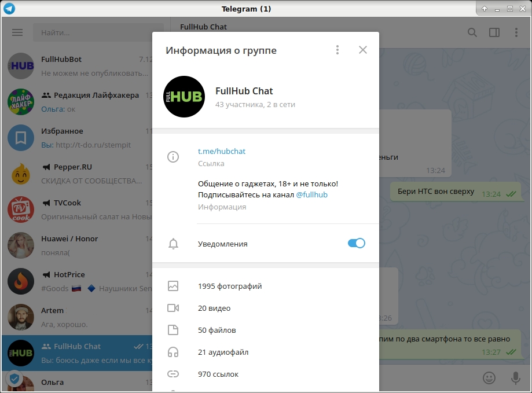The width and height of the screenshot is (532, 393).
Task: Open the hamburger main menu
Action: click(17, 32)
